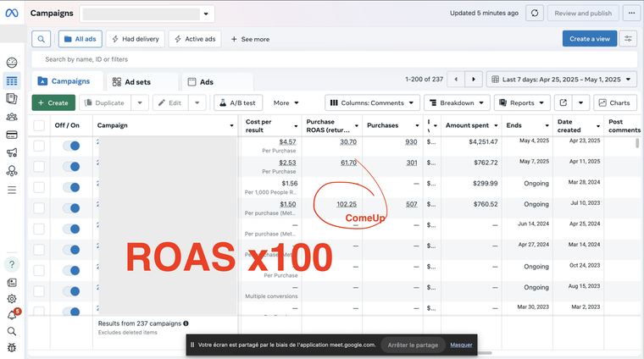Viewport: 644px width, 359px height.
Task: Click the notifications bell in sidebar
Action: click(12, 315)
